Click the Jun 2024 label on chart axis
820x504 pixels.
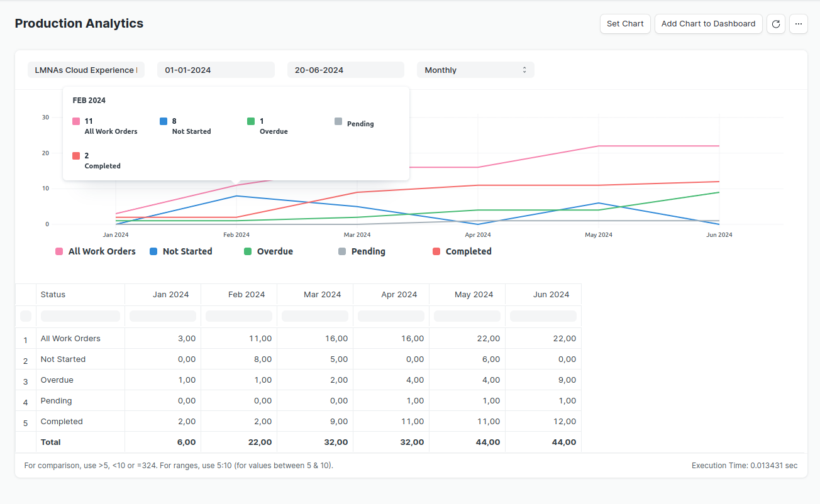719,234
